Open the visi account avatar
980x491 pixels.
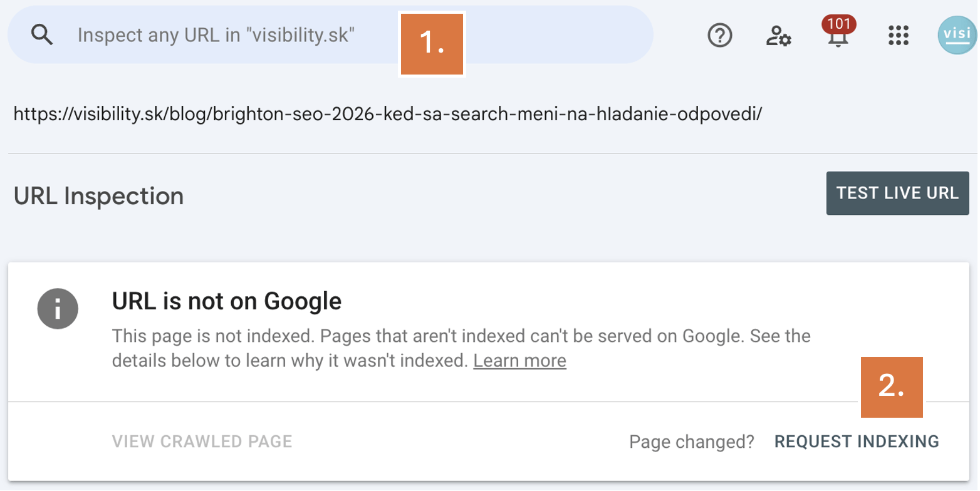956,34
